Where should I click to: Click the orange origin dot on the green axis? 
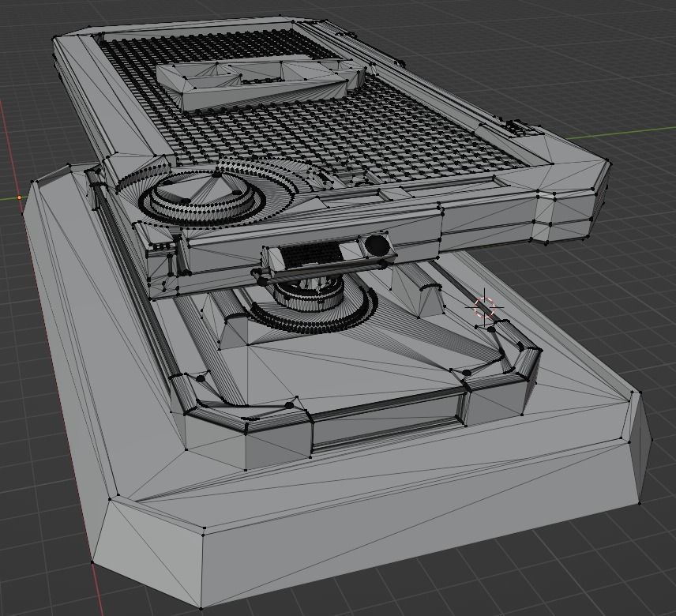pyautogui.click(x=20, y=197)
